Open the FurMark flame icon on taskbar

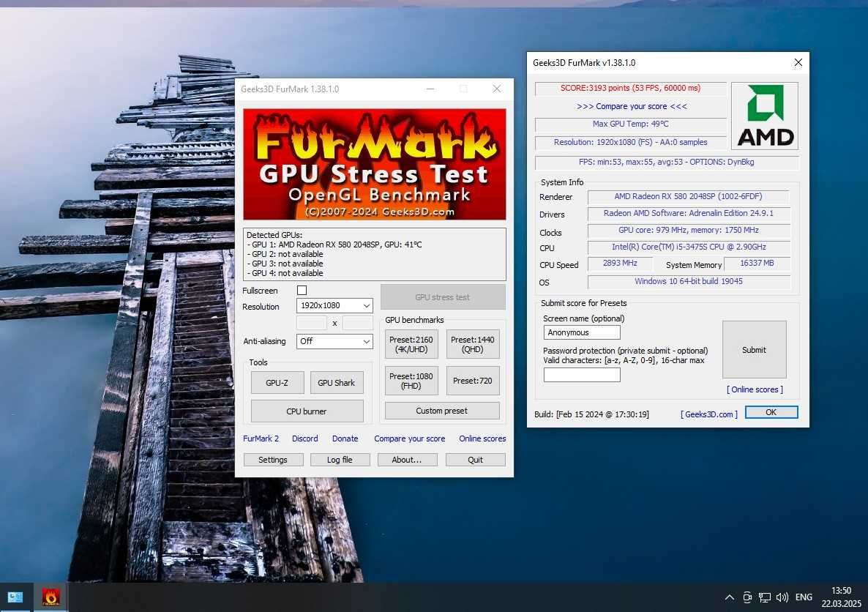(x=51, y=597)
